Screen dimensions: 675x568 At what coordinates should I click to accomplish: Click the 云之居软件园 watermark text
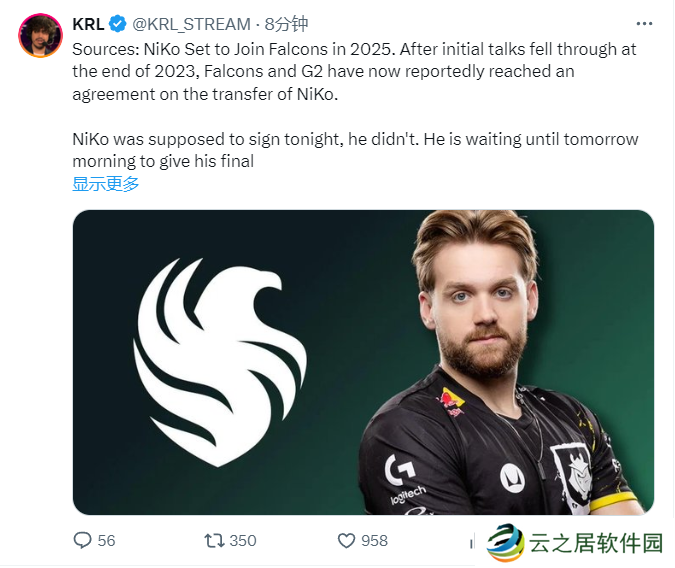[x=596, y=543]
